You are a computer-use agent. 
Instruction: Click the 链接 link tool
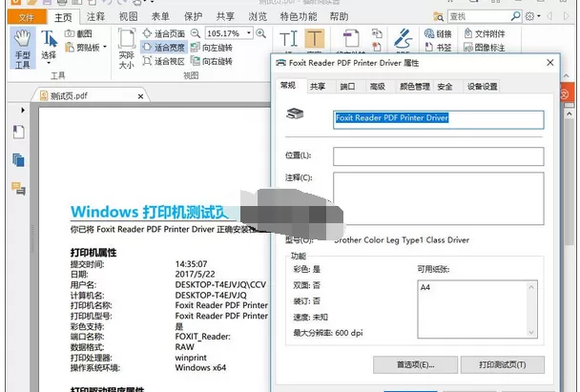click(438, 33)
